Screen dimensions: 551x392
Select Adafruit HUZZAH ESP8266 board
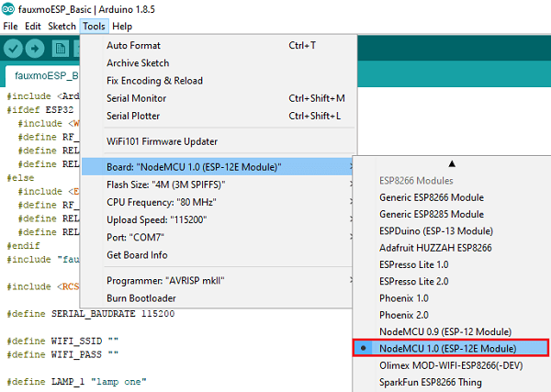436,248
